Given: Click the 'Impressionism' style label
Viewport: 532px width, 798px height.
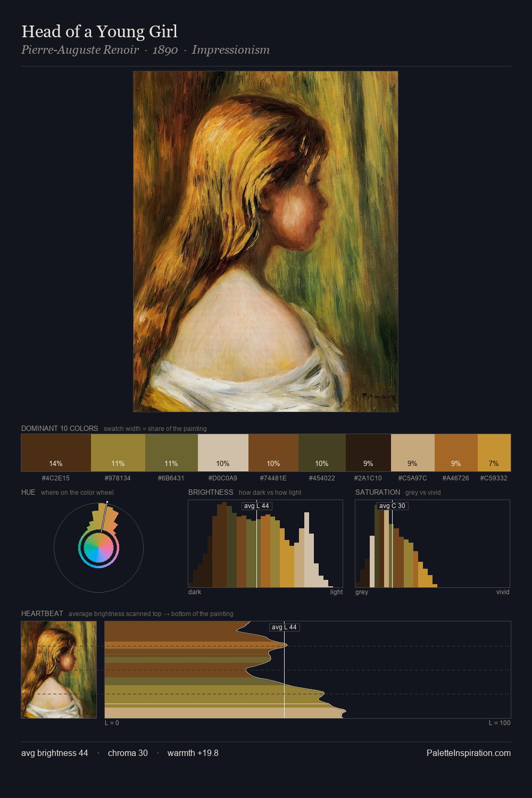Looking at the screenshot, I should click(230, 50).
